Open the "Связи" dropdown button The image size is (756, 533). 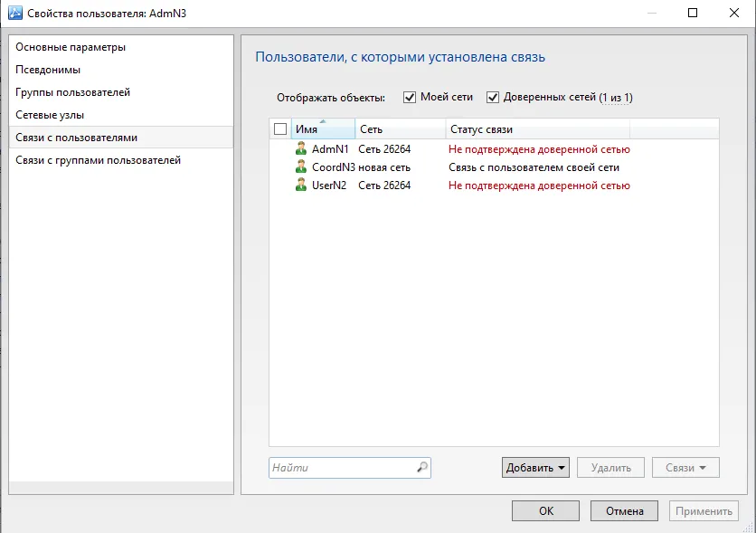click(x=685, y=468)
